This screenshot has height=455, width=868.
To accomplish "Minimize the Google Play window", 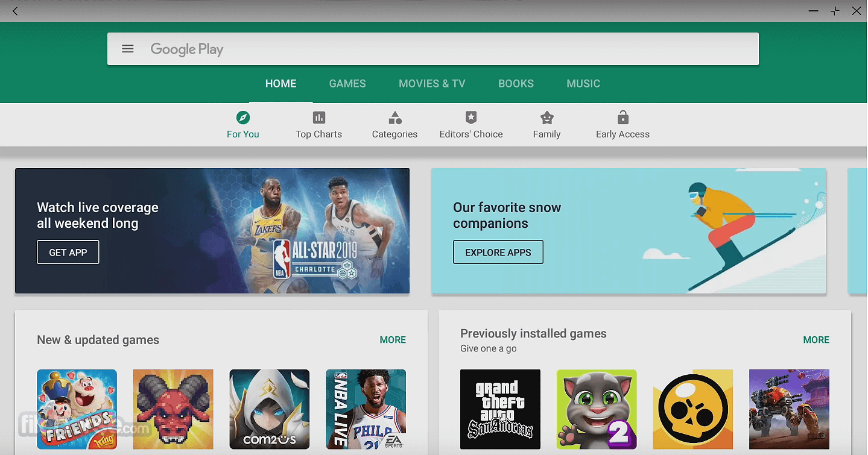I will click(x=814, y=11).
